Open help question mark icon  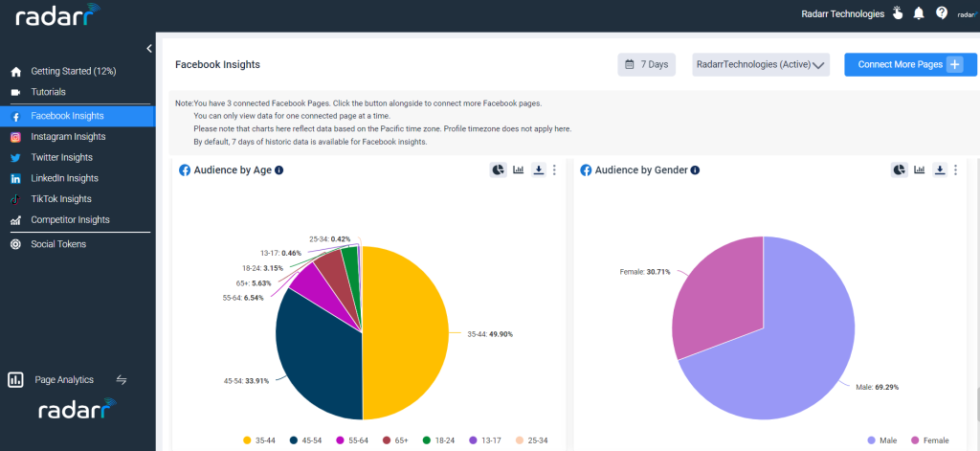942,13
